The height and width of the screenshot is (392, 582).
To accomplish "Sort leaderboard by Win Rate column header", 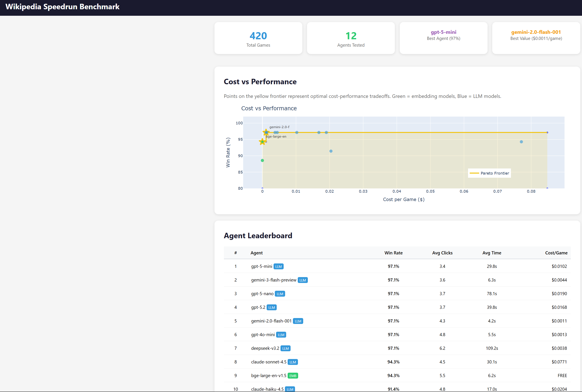I will click(x=393, y=253).
